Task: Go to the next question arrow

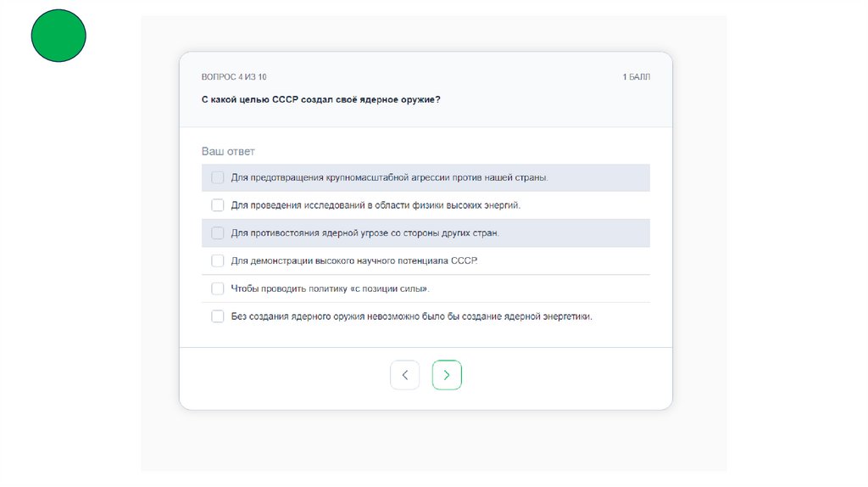Action: click(x=447, y=375)
